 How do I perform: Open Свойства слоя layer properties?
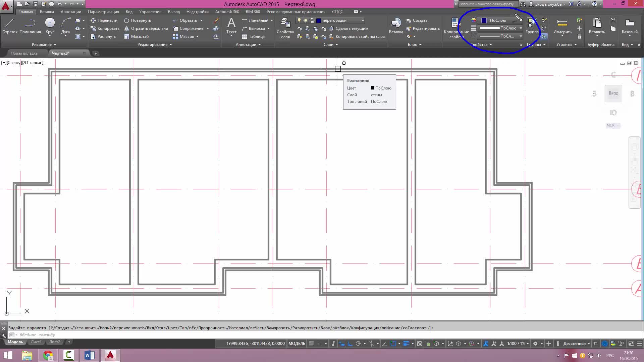click(285, 28)
